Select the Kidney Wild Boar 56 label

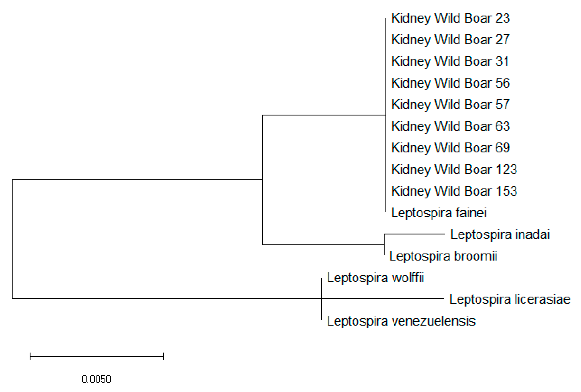pos(450,83)
